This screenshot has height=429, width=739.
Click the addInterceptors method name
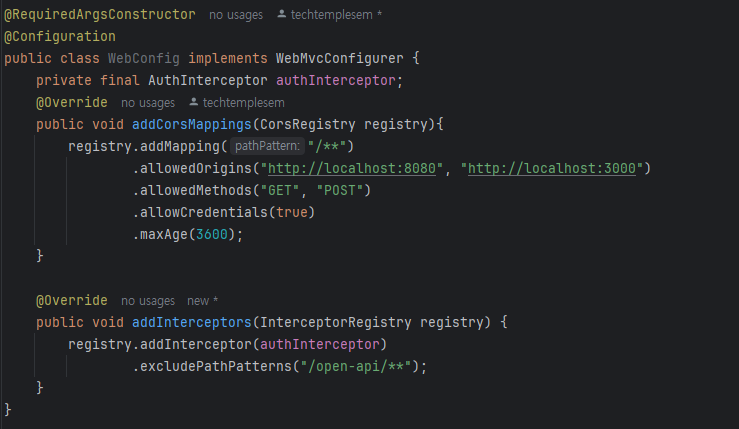point(191,322)
